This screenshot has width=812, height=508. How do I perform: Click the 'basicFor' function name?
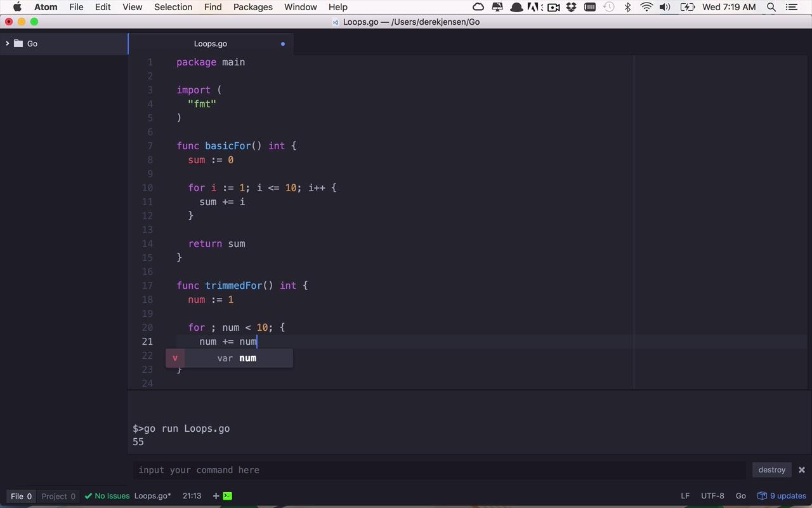(228, 146)
